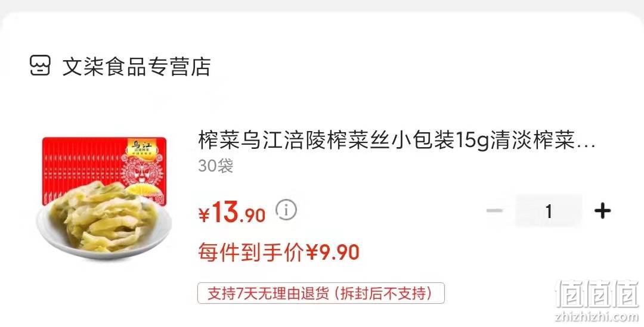Open the pickled mustard product thumbnail

pos(104,198)
